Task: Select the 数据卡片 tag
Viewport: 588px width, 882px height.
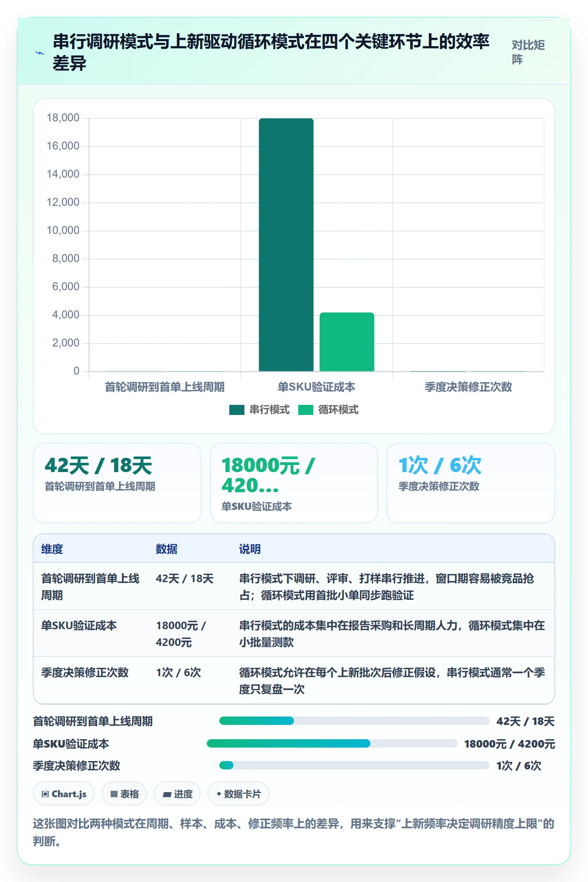Action: [239, 794]
